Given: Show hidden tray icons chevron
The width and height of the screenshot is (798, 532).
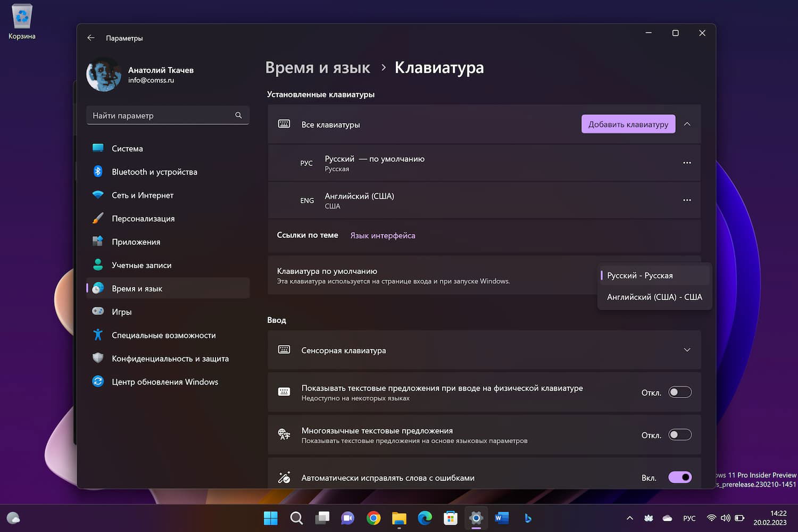Looking at the screenshot, I should [630, 518].
